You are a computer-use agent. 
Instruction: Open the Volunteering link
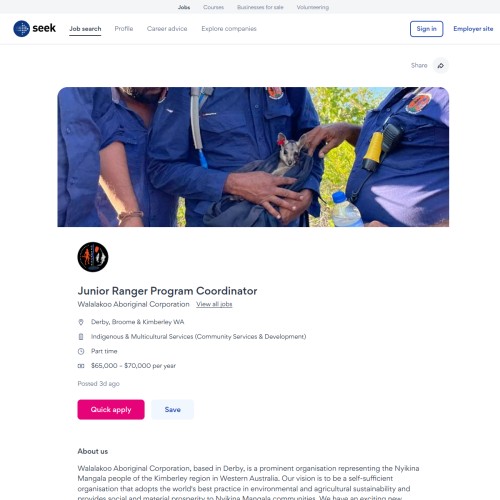[x=313, y=7]
